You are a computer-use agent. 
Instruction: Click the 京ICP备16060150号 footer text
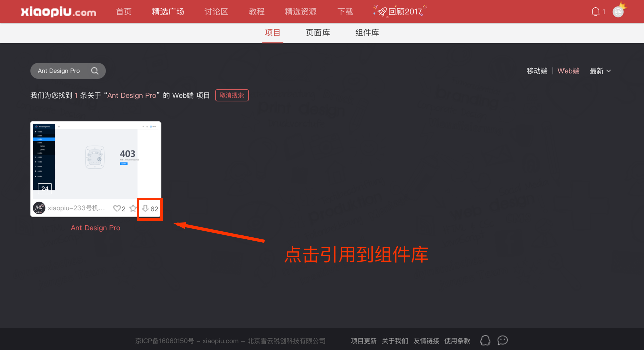click(x=165, y=341)
